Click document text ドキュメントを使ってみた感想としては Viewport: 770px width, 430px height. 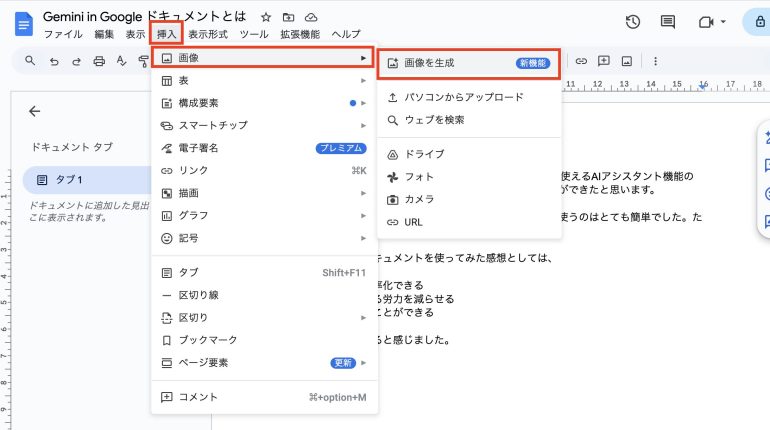465,258
